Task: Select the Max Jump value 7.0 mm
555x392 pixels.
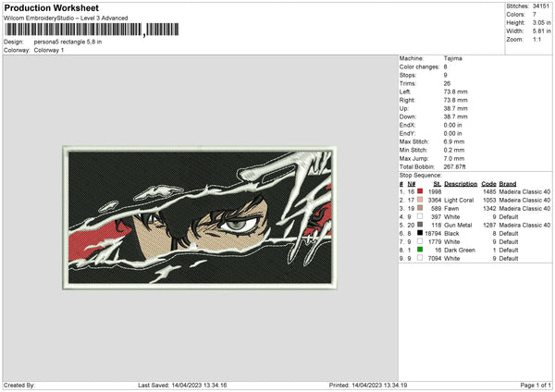Action: (x=454, y=158)
